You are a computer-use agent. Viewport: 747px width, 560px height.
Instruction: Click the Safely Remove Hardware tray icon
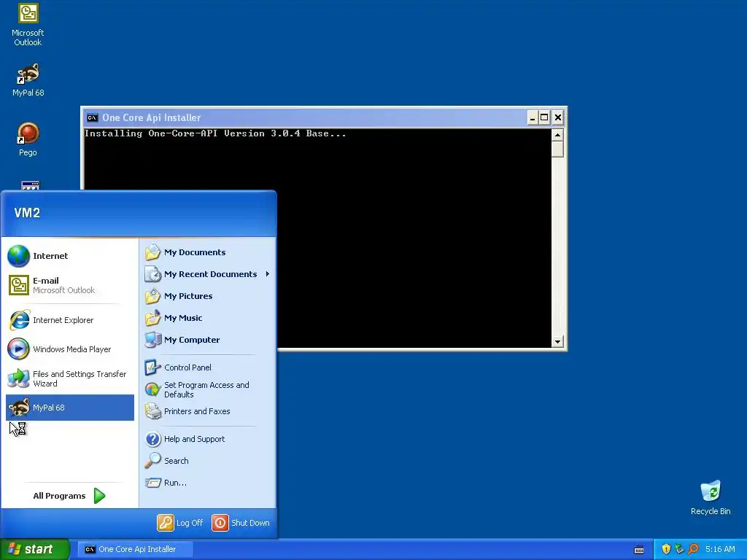[679, 549]
